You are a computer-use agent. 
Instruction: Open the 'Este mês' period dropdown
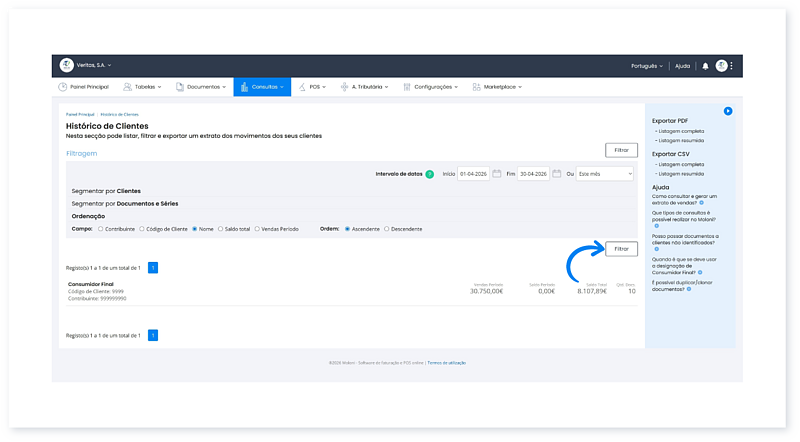pyautogui.click(x=605, y=174)
